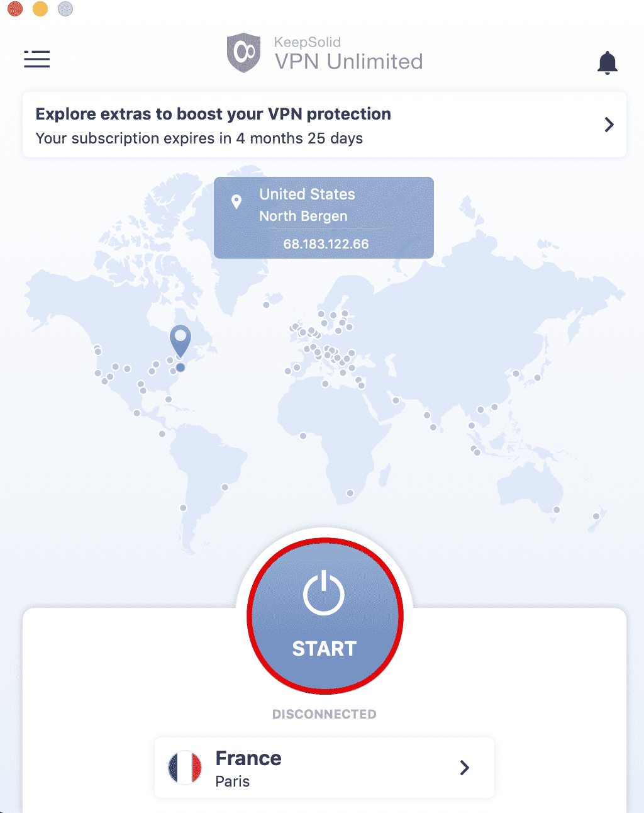This screenshot has width=644, height=813.
Task: Click the power icon inside the START circle
Action: (325, 592)
